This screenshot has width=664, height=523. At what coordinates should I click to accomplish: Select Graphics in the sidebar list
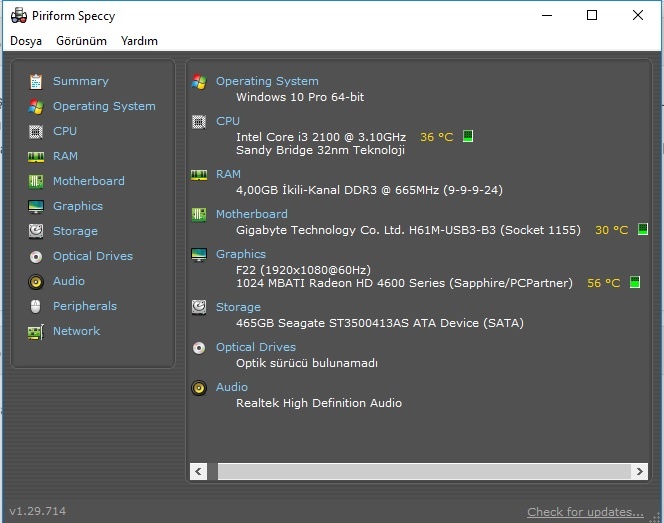click(78, 206)
